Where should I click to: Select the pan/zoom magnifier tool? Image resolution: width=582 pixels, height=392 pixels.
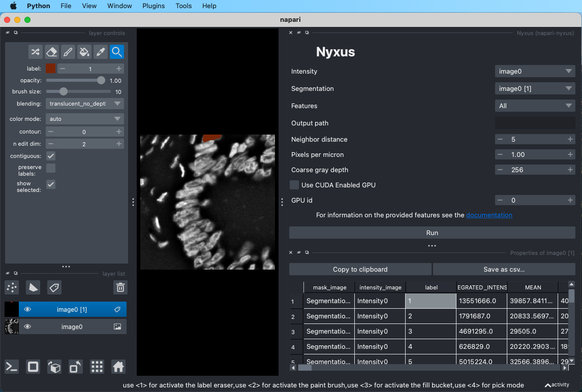117,52
